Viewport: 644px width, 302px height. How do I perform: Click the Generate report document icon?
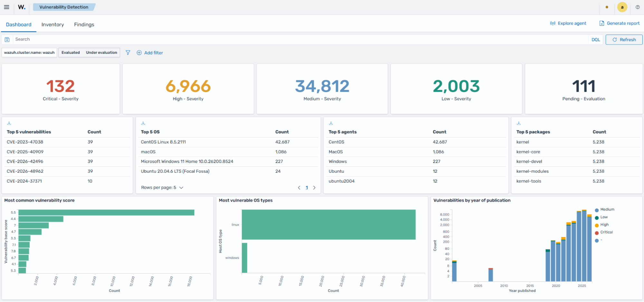tap(601, 23)
